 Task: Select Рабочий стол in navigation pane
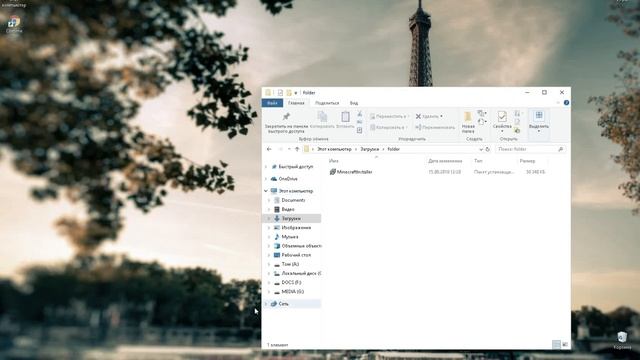click(296, 255)
